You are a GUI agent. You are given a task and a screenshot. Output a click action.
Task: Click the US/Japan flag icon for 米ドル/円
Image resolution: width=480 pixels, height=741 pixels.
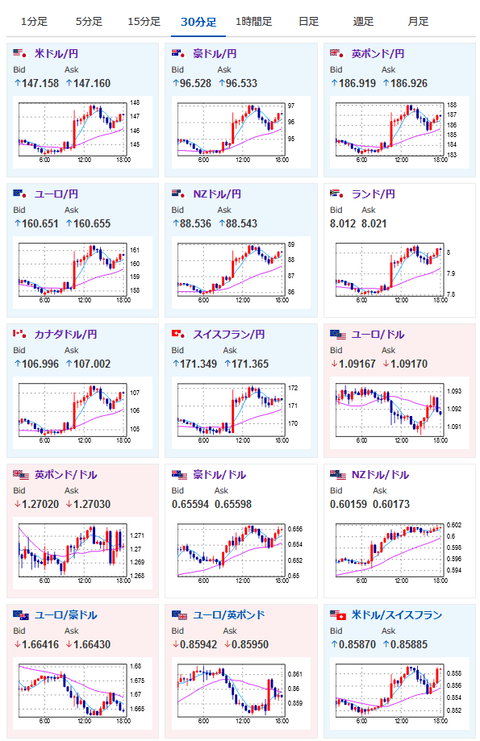point(20,53)
